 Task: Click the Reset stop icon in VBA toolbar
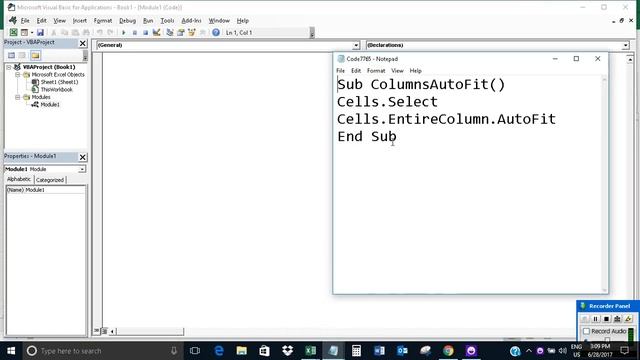pos(145,32)
